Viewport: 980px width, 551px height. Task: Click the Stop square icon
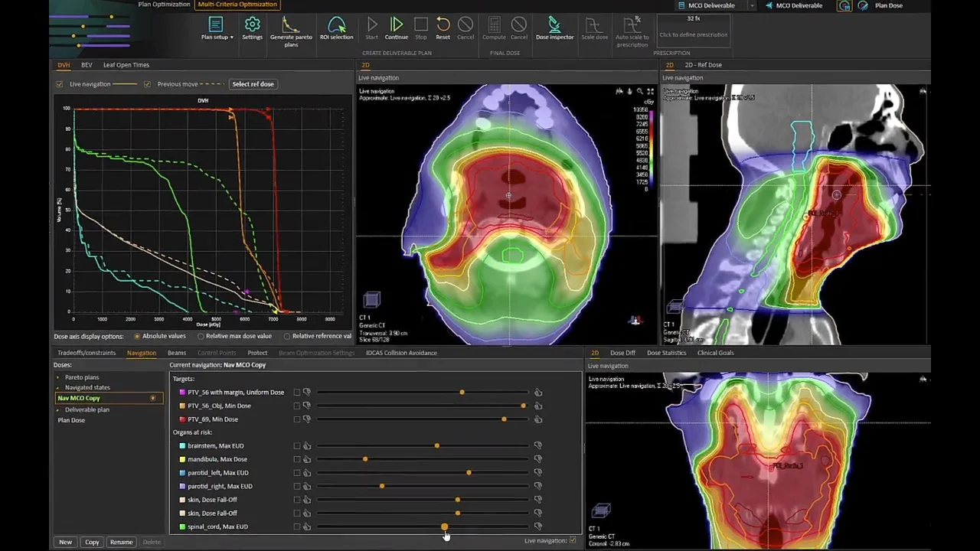tap(421, 25)
